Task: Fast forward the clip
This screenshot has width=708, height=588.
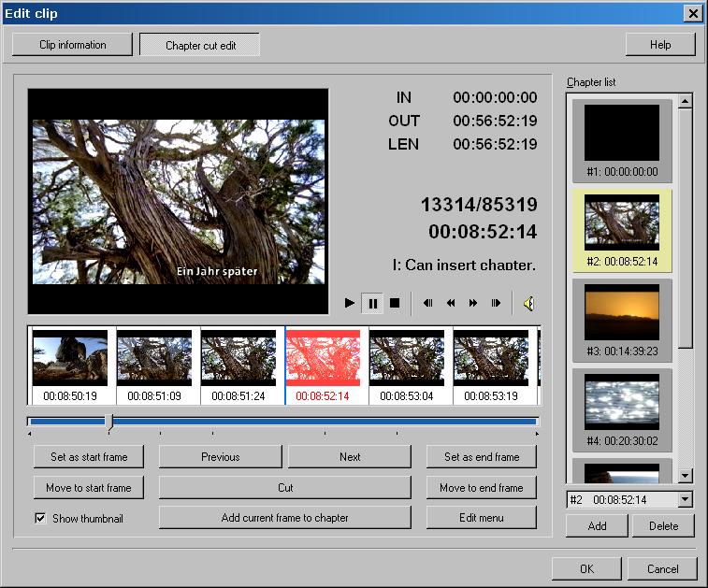Action: coord(473,303)
